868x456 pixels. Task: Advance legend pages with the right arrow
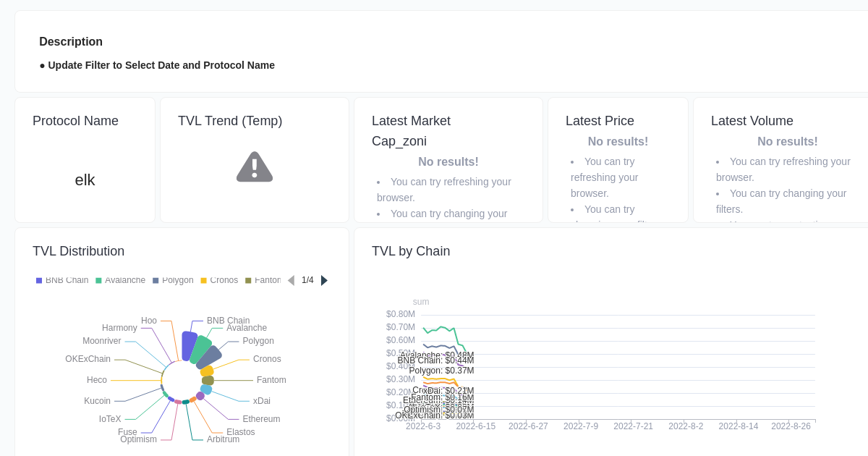pyautogui.click(x=323, y=280)
